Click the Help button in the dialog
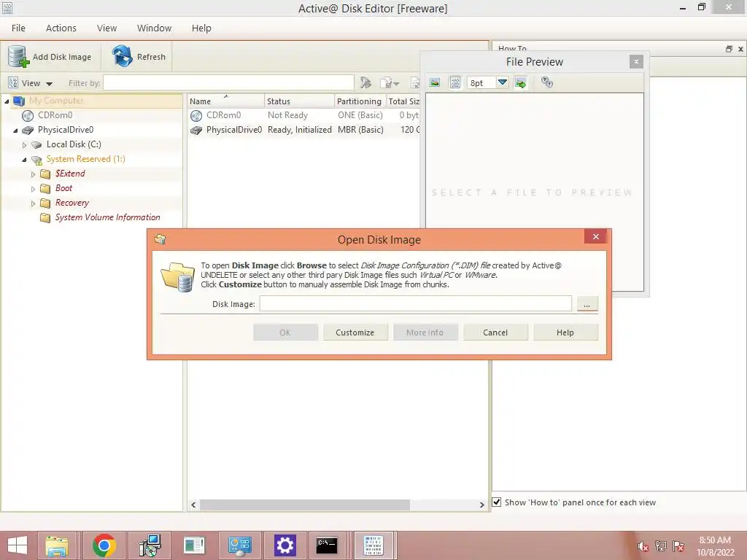This screenshot has height=560, width=747. pos(565,332)
